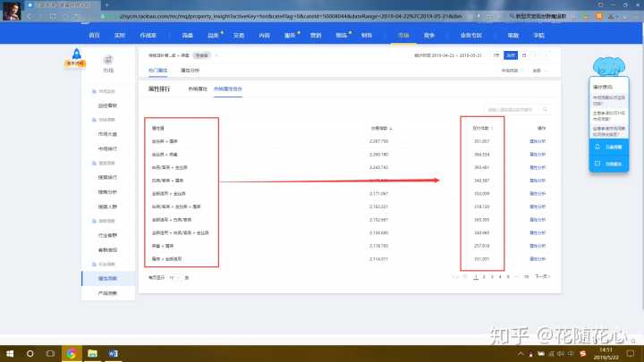Open the 所有终端 terminal dropdown
Image resolution: width=644 pixels, height=362 pixels.
pos(511,70)
